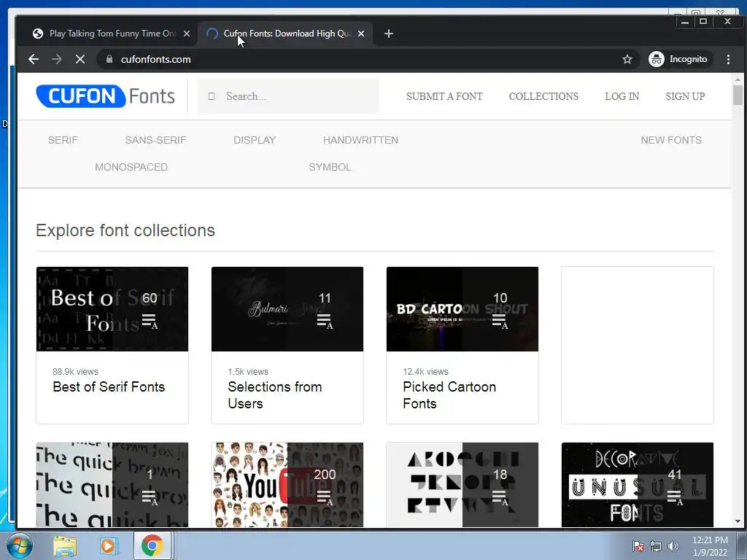Click the Action Center flag icon
The image size is (747, 560).
click(638, 546)
